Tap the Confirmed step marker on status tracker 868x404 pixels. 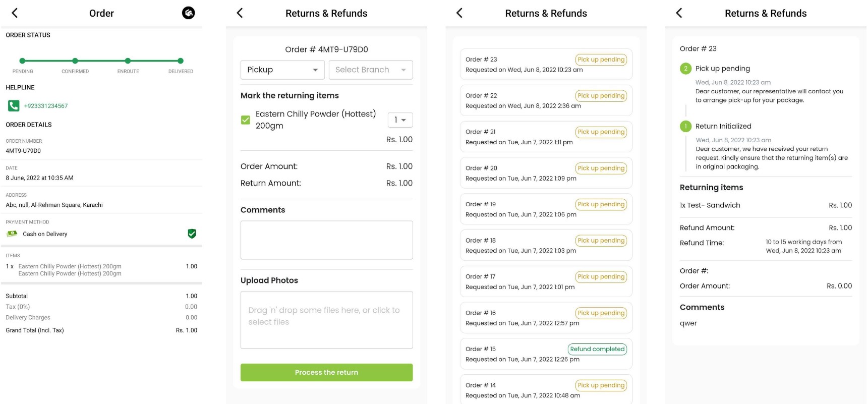point(75,61)
